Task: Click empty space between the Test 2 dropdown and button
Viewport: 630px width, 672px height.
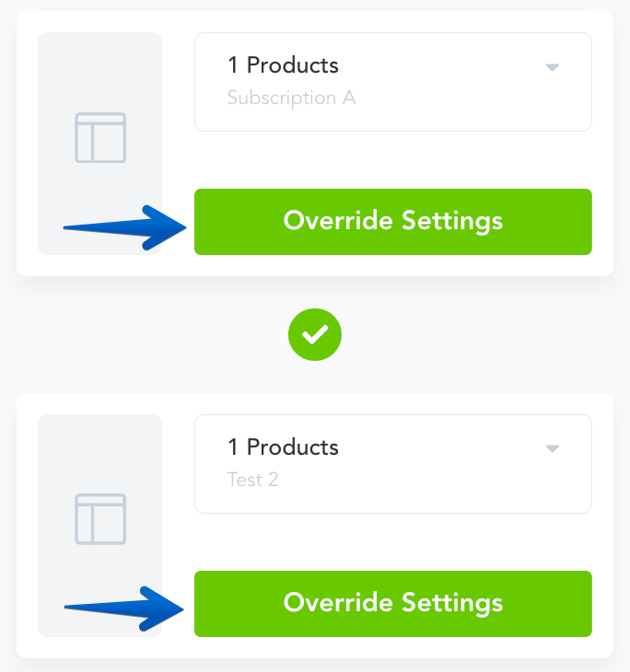Action: (393, 541)
